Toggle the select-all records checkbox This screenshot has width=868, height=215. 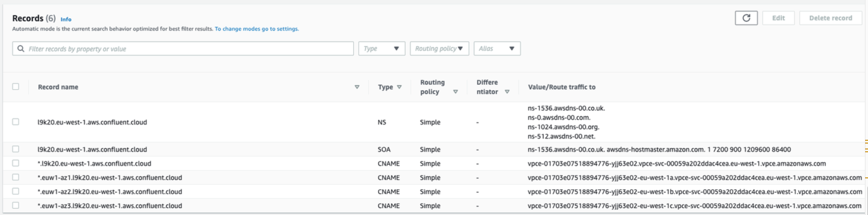(16, 86)
